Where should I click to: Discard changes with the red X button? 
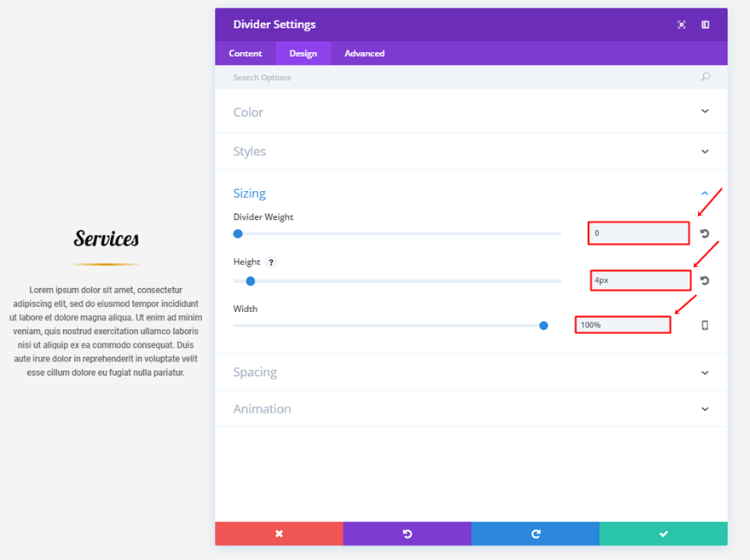(x=279, y=534)
